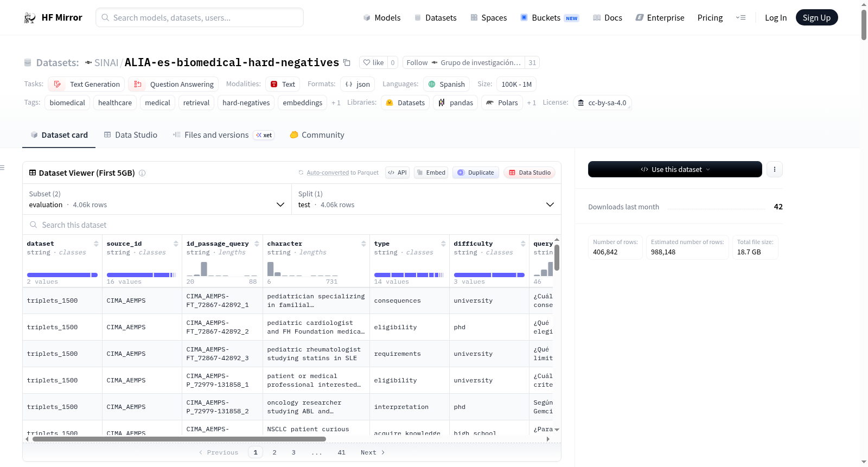Like the dataset with the heart button
Screen dimensions: 868x467
click(x=373, y=62)
